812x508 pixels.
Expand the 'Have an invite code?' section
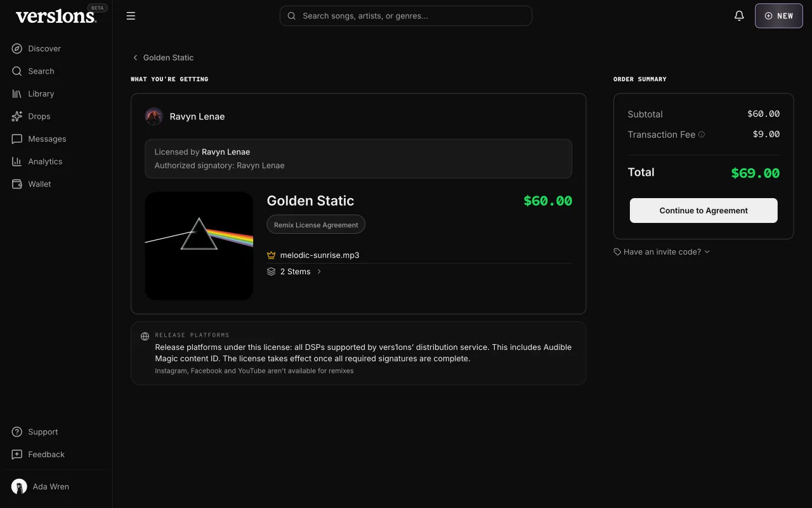pos(662,251)
